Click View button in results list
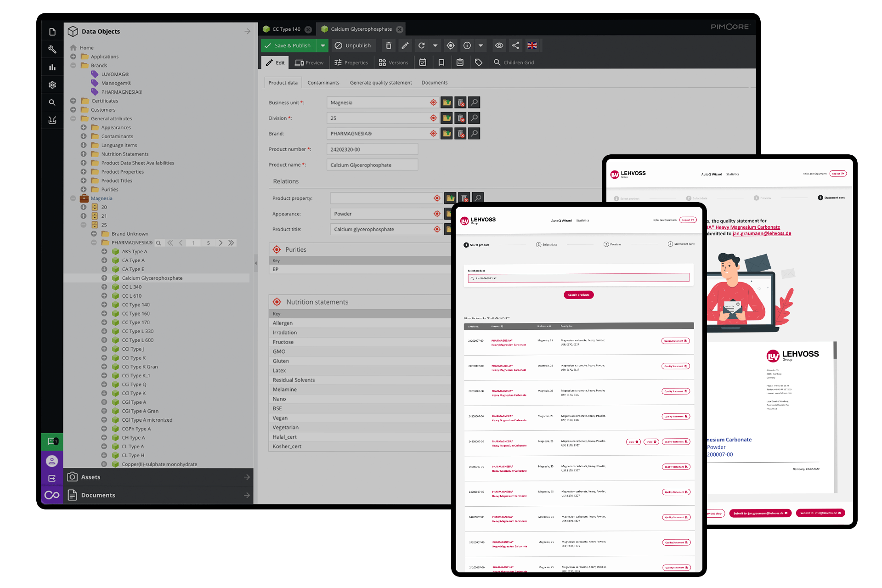 click(x=633, y=442)
